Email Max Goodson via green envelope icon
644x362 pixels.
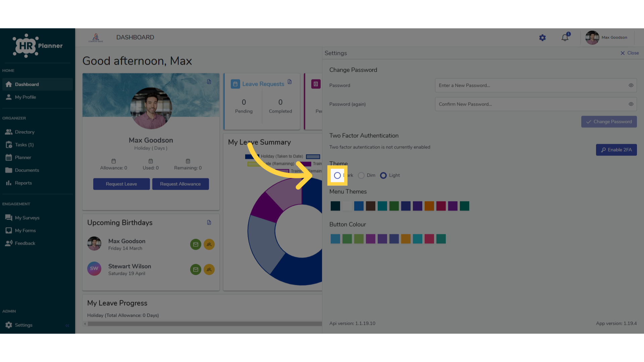point(196,244)
